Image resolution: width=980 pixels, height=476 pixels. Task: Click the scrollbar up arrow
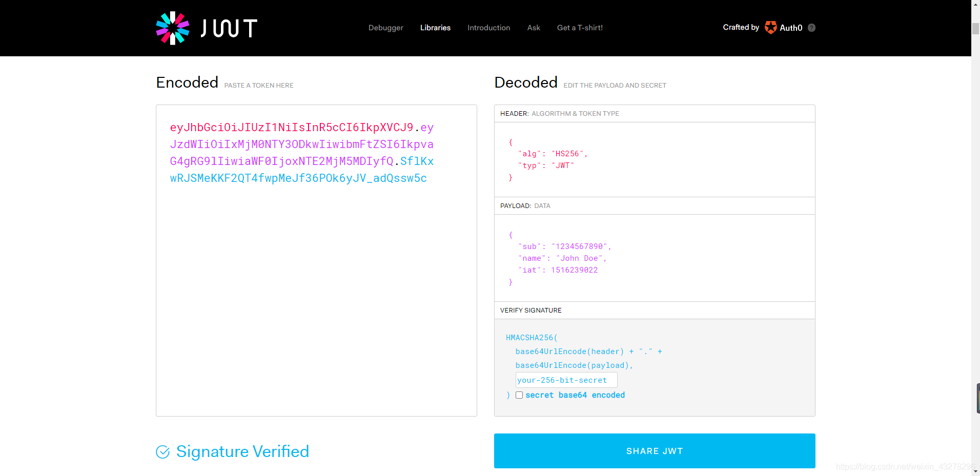pos(975,4)
